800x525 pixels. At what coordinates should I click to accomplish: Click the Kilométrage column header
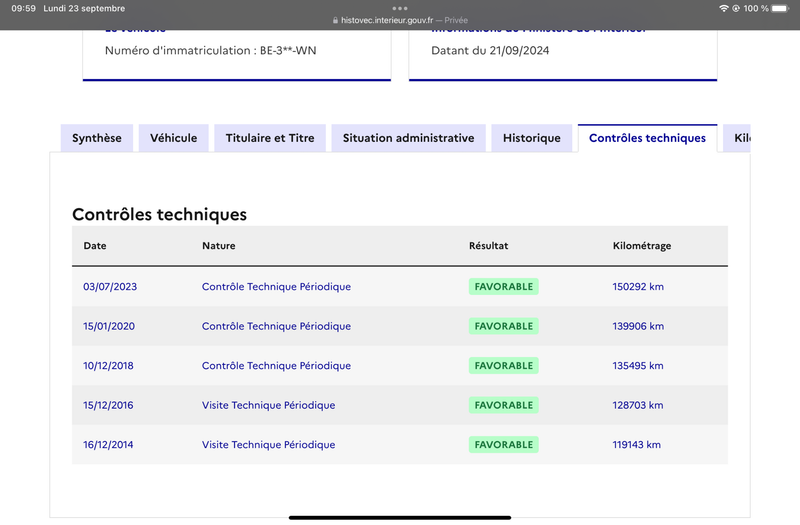[642, 246]
